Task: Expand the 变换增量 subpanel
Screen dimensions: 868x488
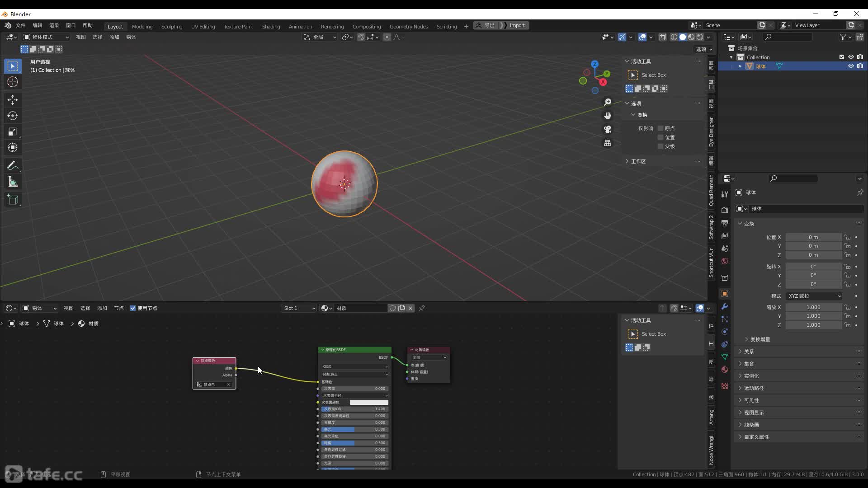Action: pyautogui.click(x=760, y=339)
